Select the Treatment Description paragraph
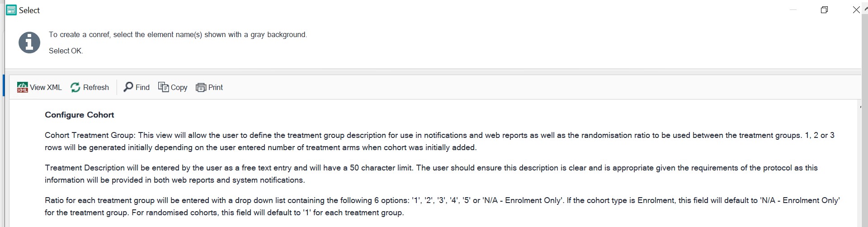Screen dimensions: 868x227 click(431, 174)
